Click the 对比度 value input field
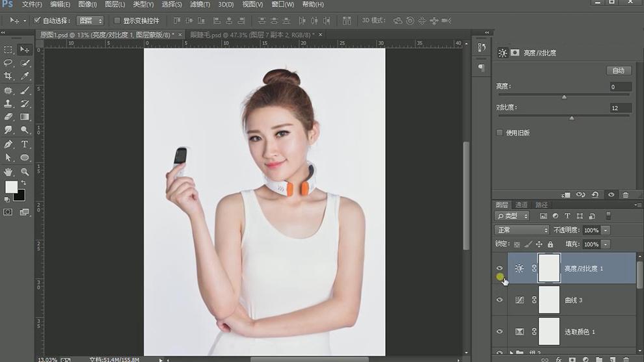The height and width of the screenshot is (362, 644). point(620,108)
